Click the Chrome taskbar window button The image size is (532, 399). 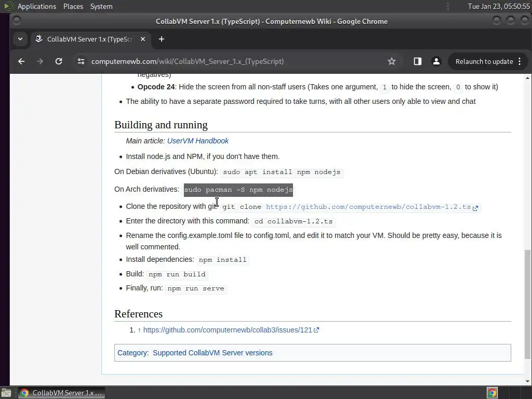(61, 393)
